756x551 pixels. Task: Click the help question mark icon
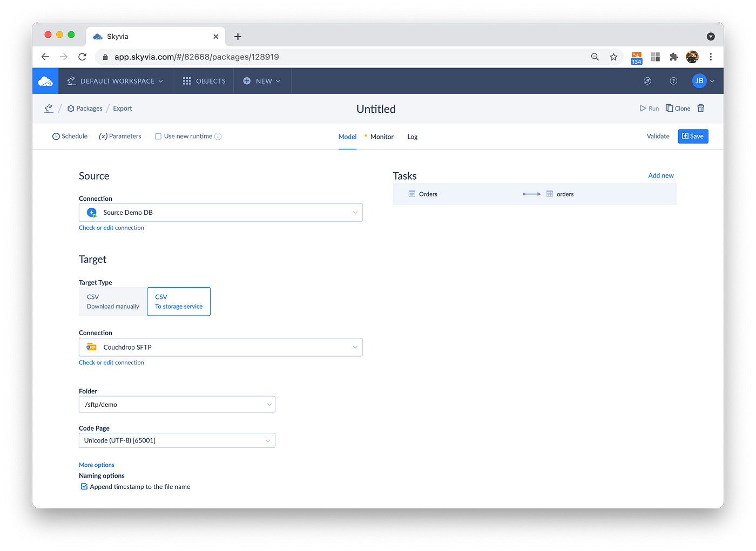tap(673, 80)
